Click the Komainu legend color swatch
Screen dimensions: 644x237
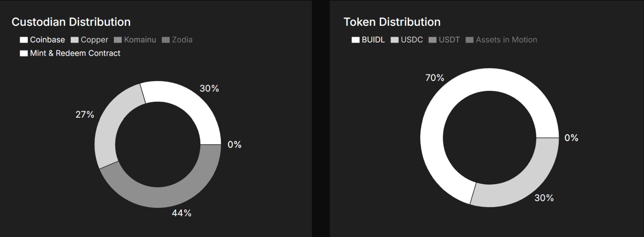pyautogui.click(x=118, y=40)
